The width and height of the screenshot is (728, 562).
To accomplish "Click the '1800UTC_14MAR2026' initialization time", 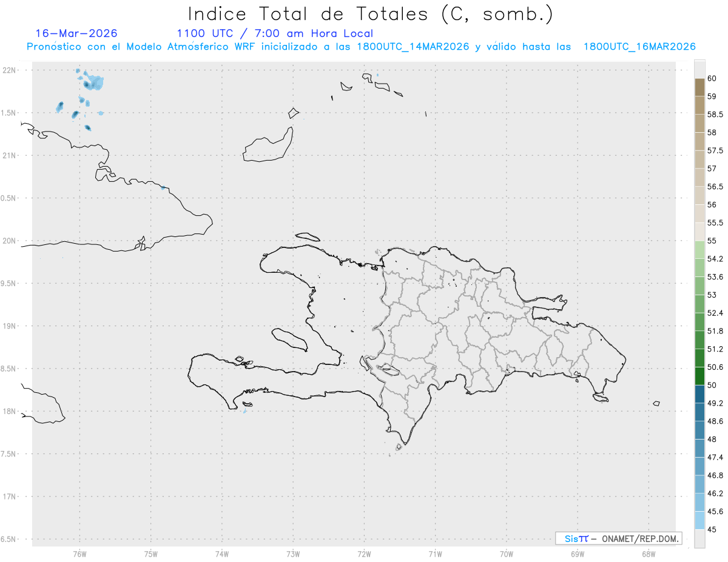I will 413,47.
